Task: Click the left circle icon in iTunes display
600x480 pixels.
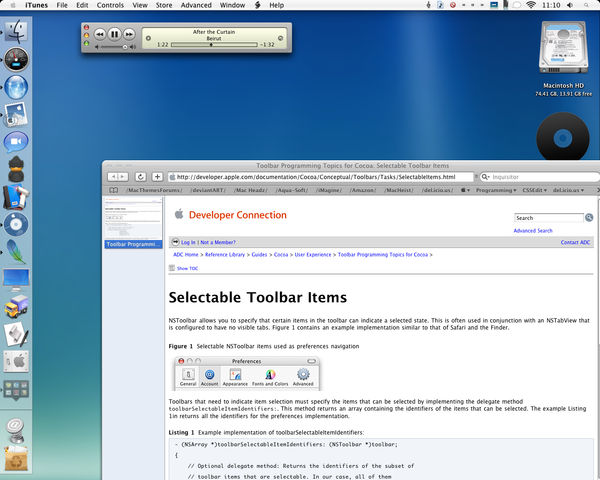Action: [x=148, y=38]
